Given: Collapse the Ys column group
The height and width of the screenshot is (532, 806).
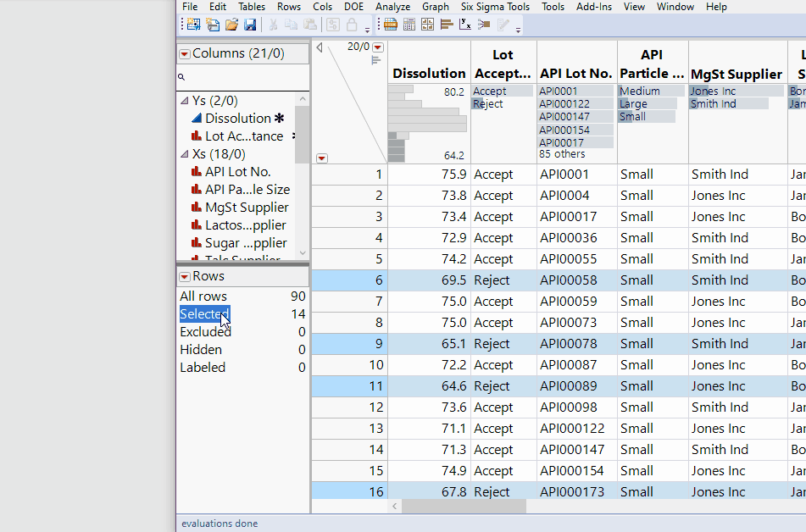Looking at the screenshot, I should 185,101.
